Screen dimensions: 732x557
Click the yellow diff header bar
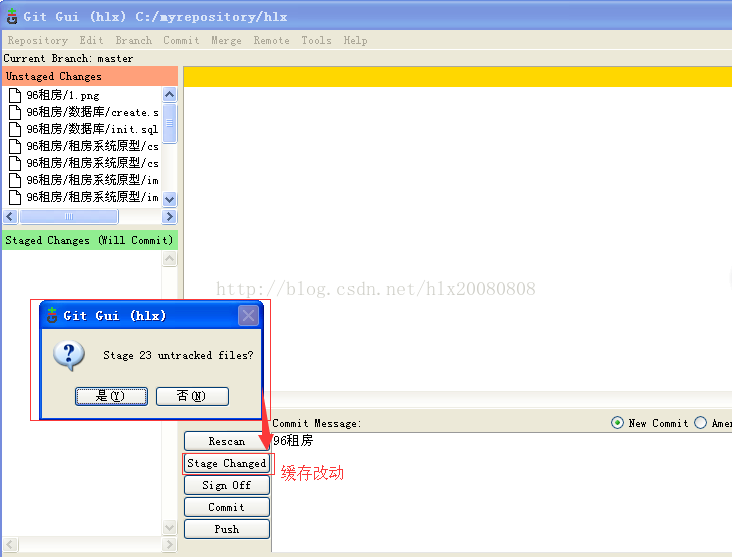(x=458, y=77)
